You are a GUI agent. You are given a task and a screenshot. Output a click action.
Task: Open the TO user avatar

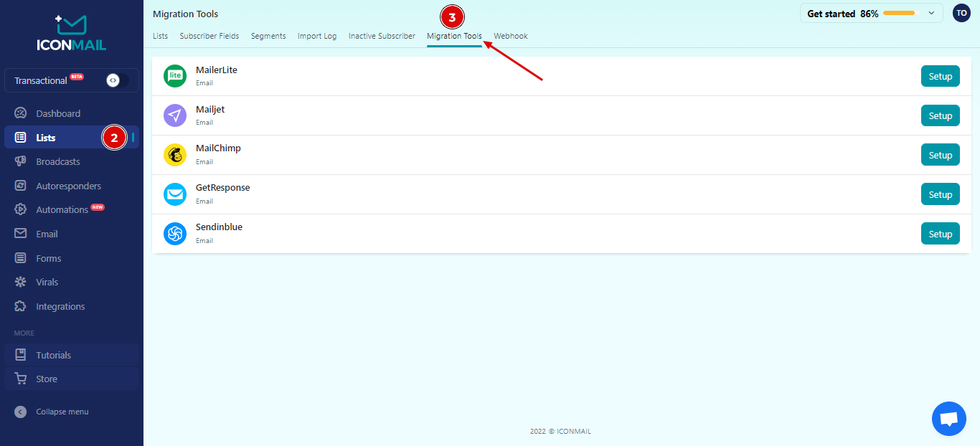(x=961, y=13)
